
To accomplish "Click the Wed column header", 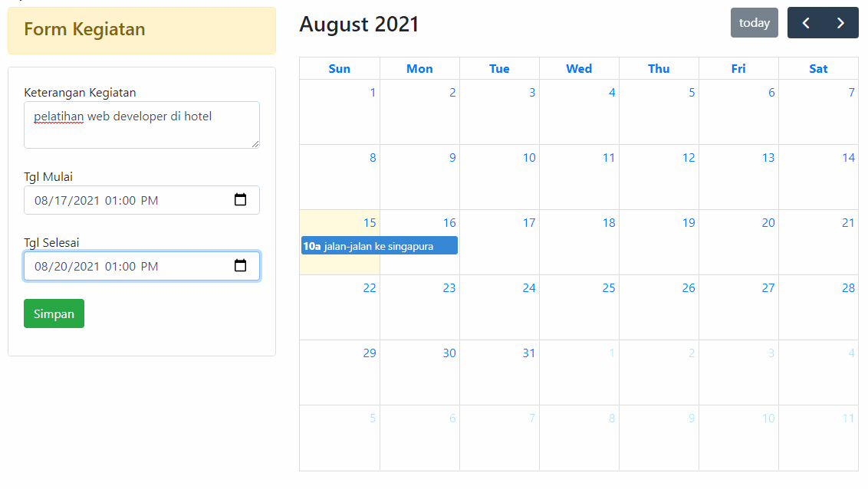I will (579, 68).
